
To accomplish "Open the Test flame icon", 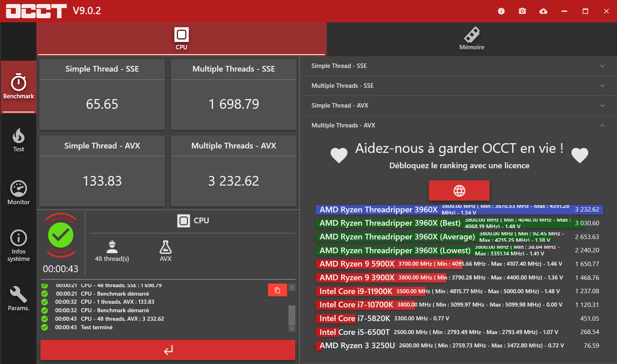I will 19,140.
